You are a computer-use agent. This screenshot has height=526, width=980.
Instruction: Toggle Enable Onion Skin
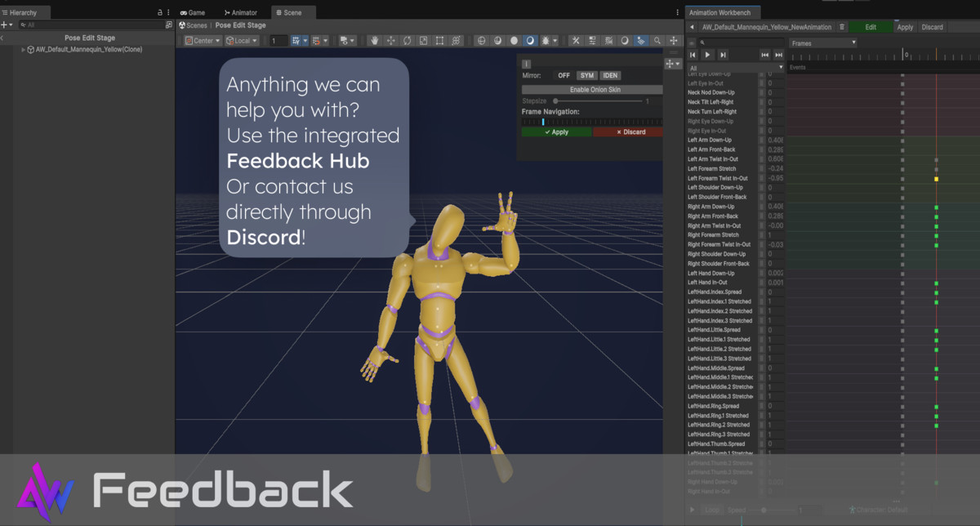point(593,89)
